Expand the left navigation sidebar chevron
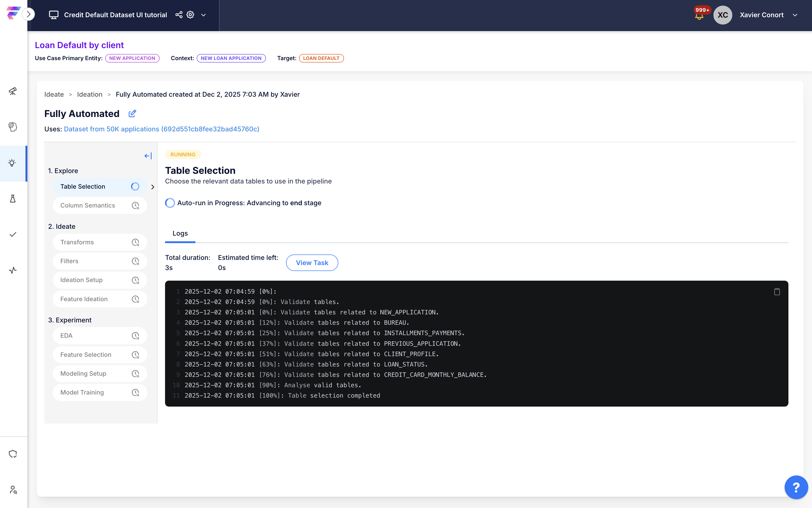The width and height of the screenshot is (812, 508). [x=29, y=14]
